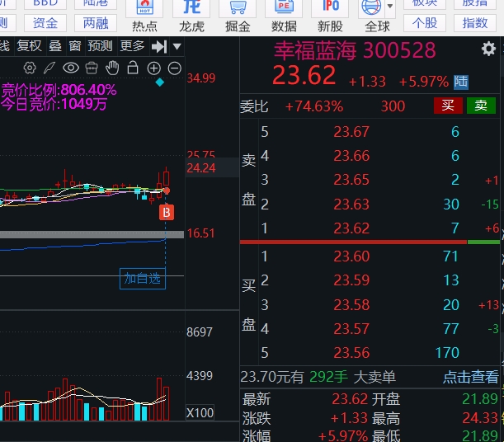Toggle the eye visibility icon
Viewport: 504px width, 442px height.
tap(71, 68)
